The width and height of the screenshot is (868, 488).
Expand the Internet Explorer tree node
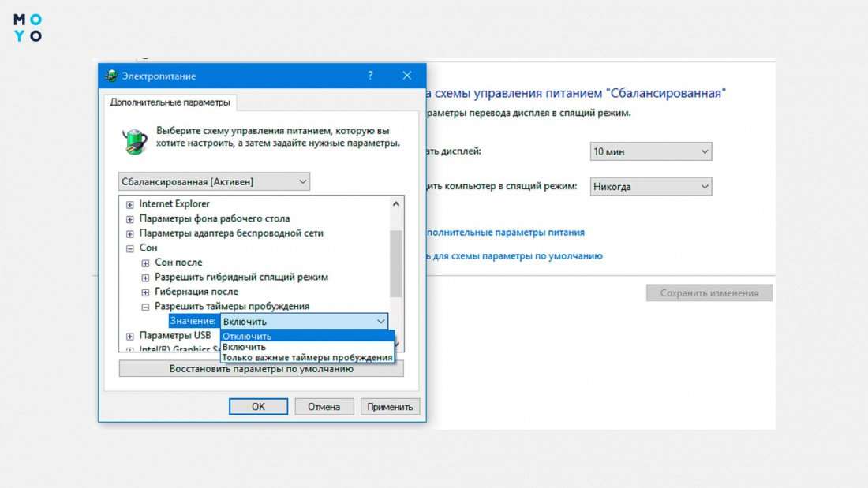click(130, 204)
